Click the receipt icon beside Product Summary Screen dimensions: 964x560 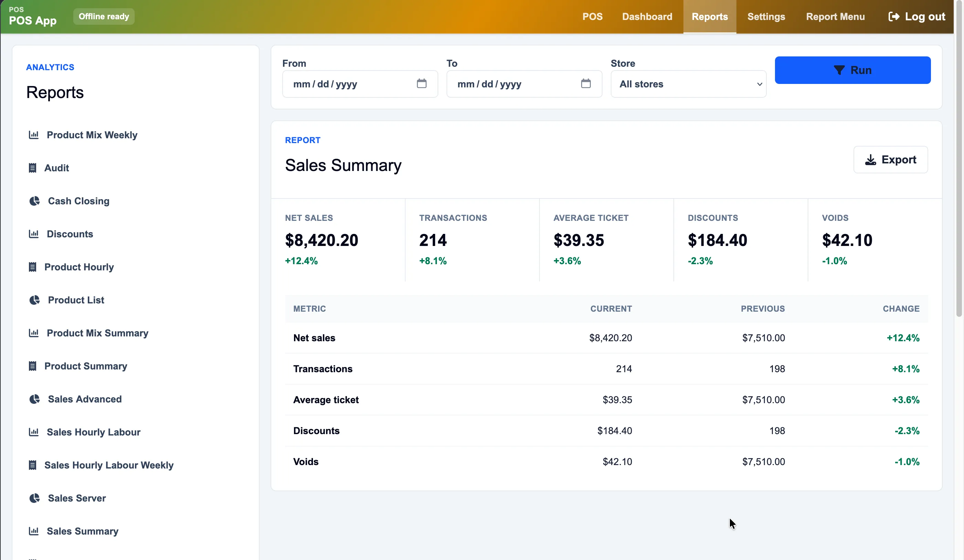coord(32,366)
